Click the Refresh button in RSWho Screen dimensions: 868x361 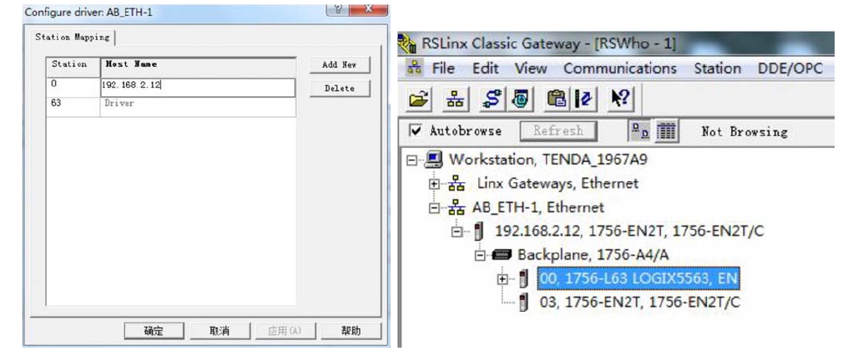558,131
